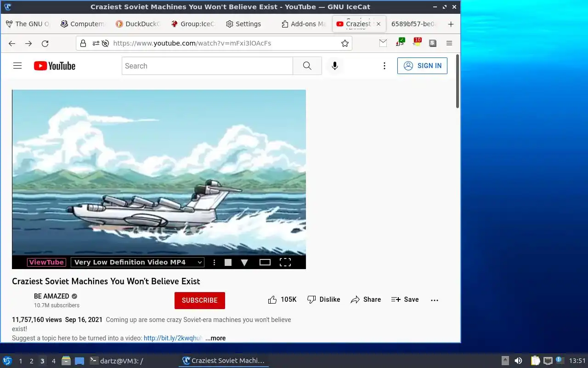The image size is (588, 368).
Task: Go back in browser history
Action: [x=12, y=43]
